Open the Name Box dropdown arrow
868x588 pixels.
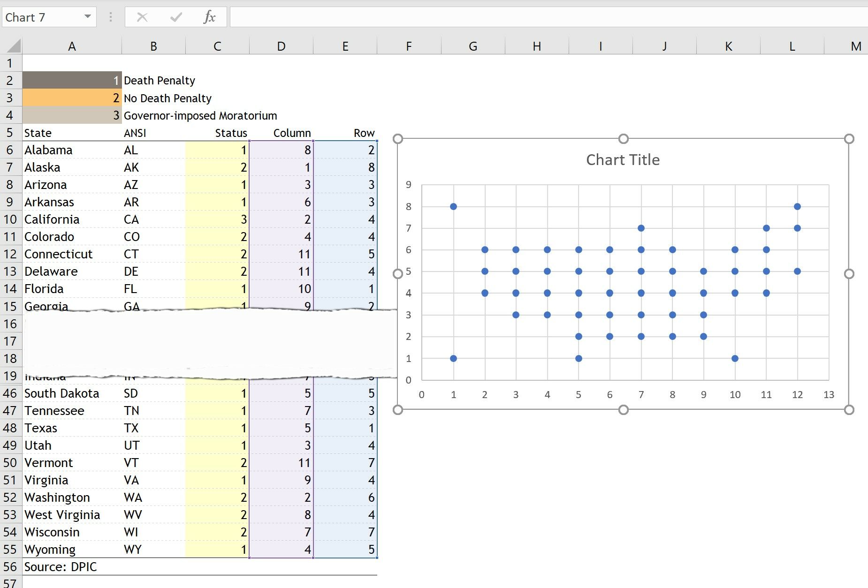coord(87,17)
